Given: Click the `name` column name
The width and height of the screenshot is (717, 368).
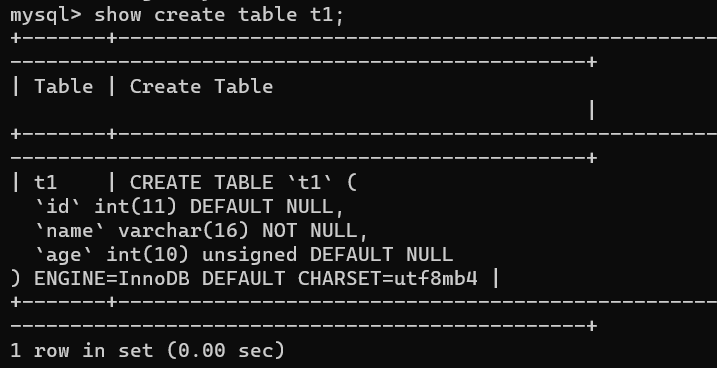Looking at the screenshot, I should 70,231.
